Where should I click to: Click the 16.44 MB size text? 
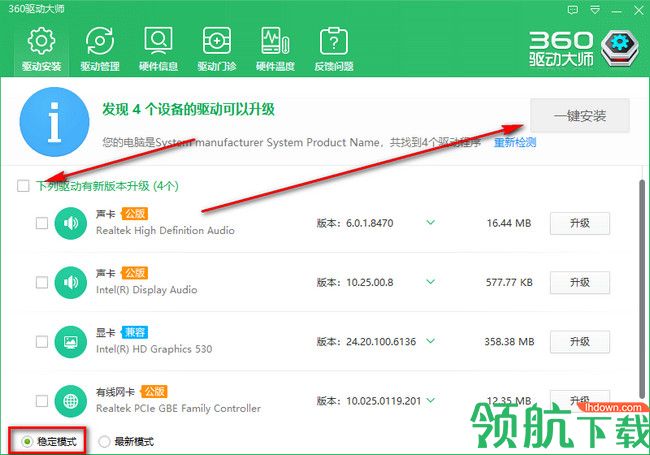[x=509, y=223]
